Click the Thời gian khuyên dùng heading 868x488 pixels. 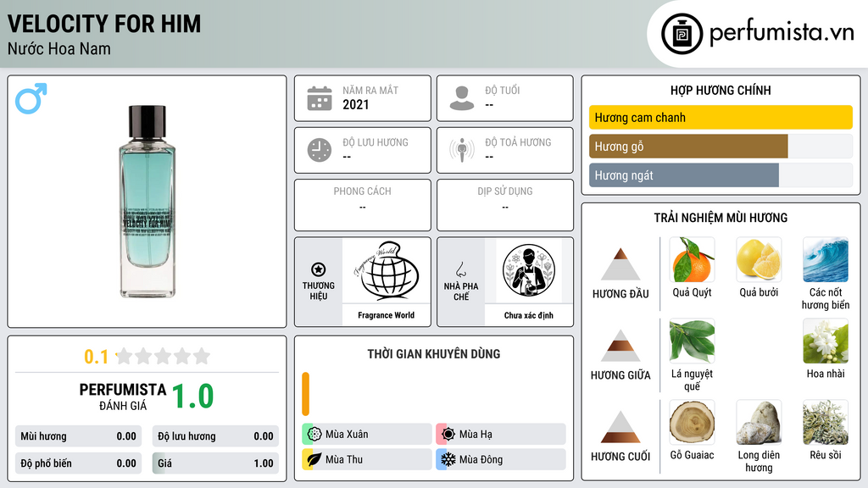[x=434, y=353]
